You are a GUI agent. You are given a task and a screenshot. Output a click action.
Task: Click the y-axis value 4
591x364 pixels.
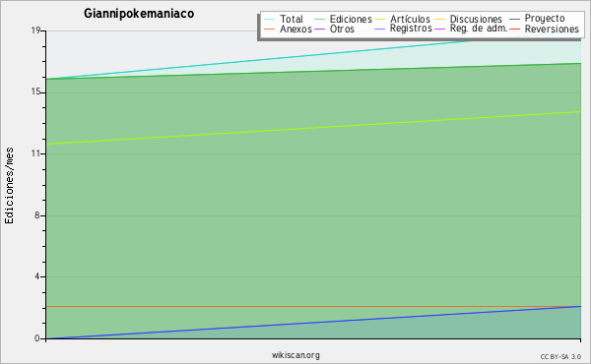click(37, 276)
